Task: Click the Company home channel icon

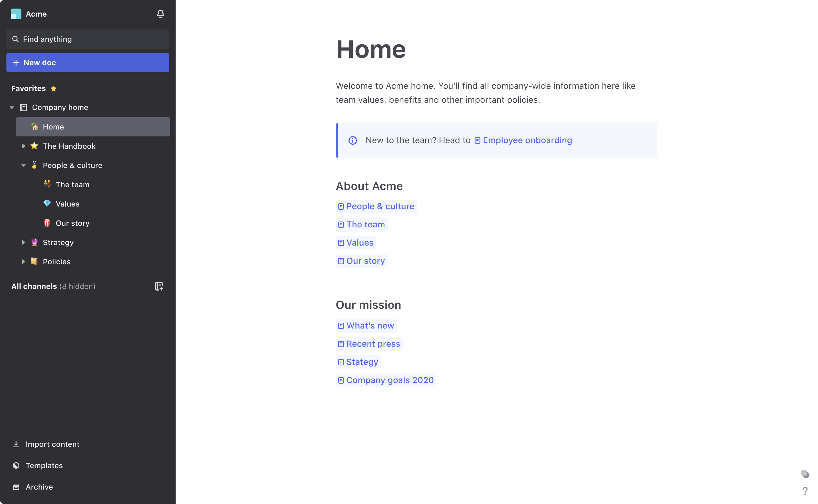Action: [x=23, y=107]
